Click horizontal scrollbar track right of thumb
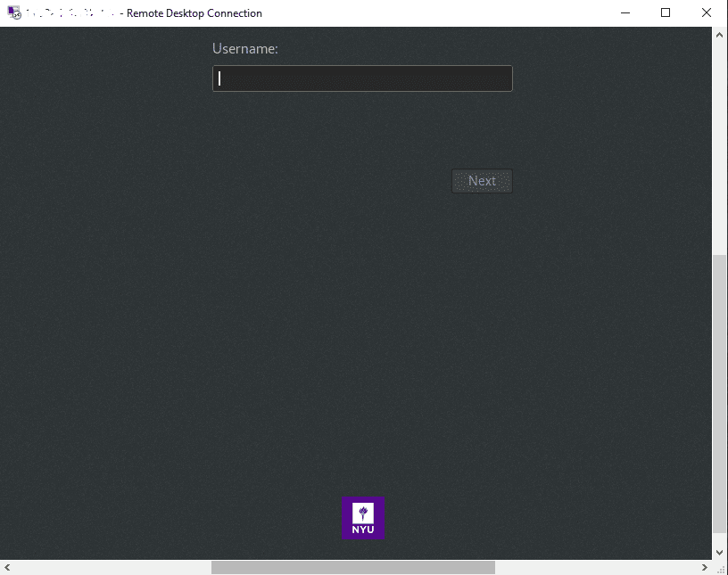Screen dimensions: 728x575 (598, 568)
